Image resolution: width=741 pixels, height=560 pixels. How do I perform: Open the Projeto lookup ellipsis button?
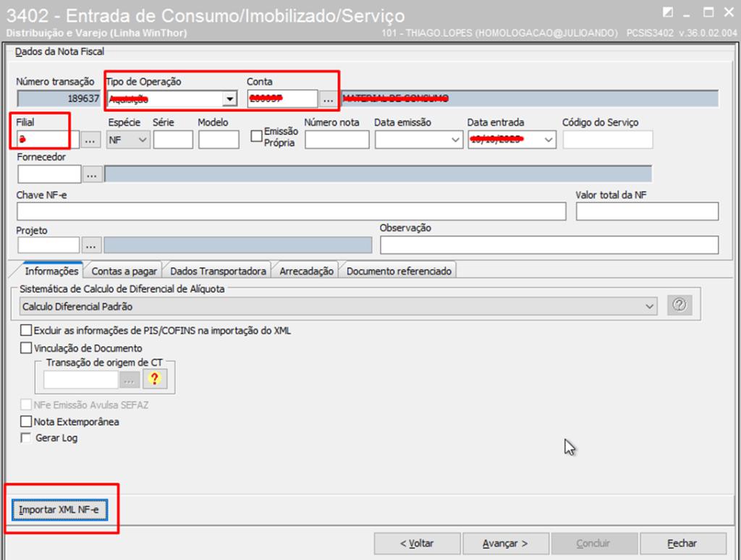click(x=92, y=245)
